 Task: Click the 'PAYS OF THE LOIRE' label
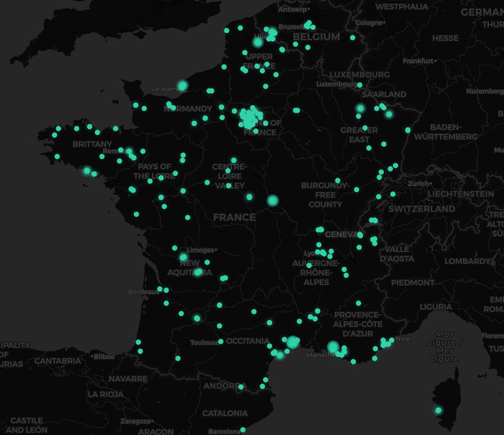[154, 171]
